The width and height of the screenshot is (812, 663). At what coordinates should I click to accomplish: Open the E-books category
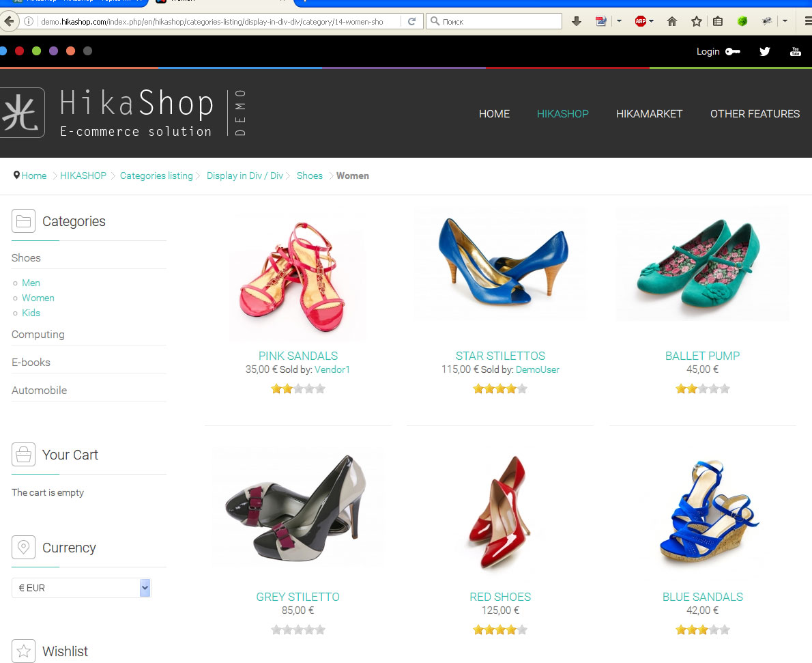point(31,363)
